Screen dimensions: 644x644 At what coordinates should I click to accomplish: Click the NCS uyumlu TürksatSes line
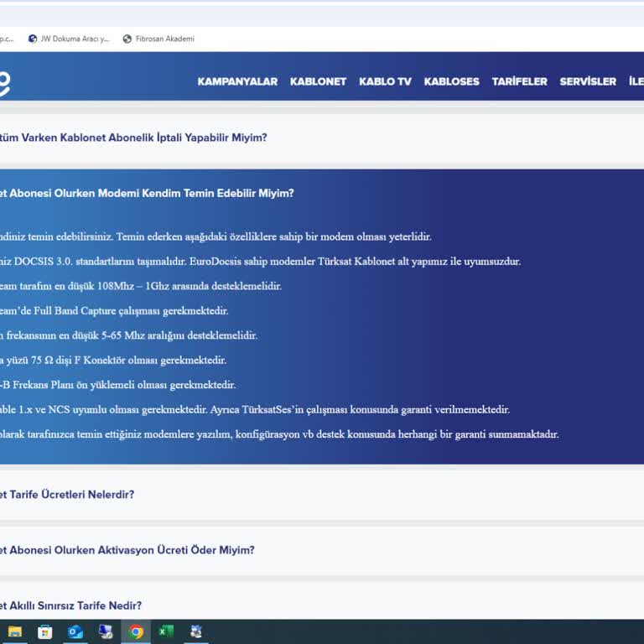[255, 409]
